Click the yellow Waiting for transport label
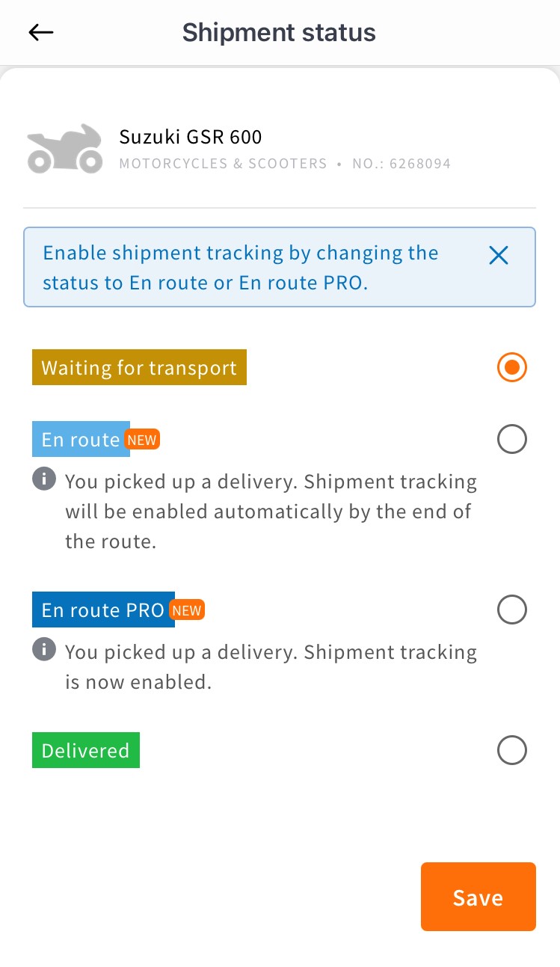This screenshot has width=560, height=967. [x=139, y=369]
